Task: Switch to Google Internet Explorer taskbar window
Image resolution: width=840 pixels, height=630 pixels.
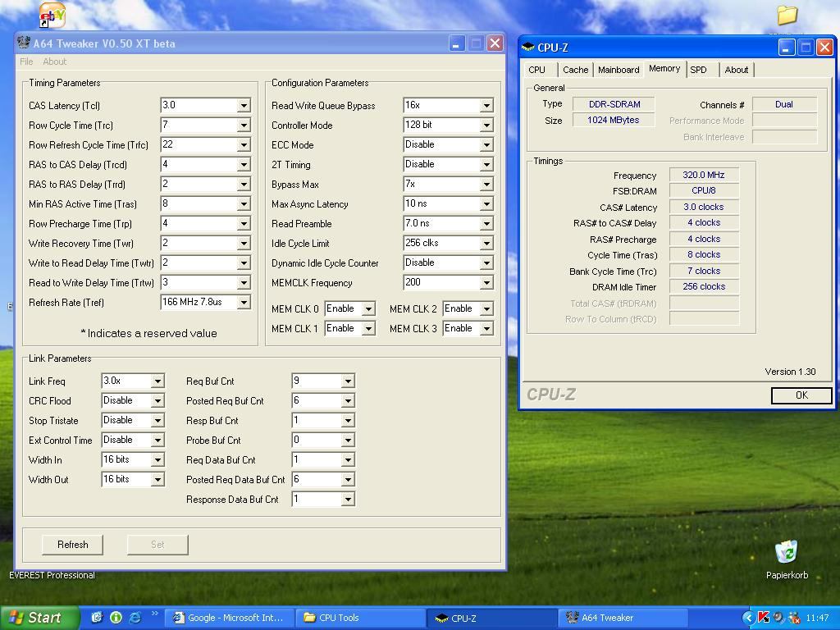Action: click(x=230, y=618)
